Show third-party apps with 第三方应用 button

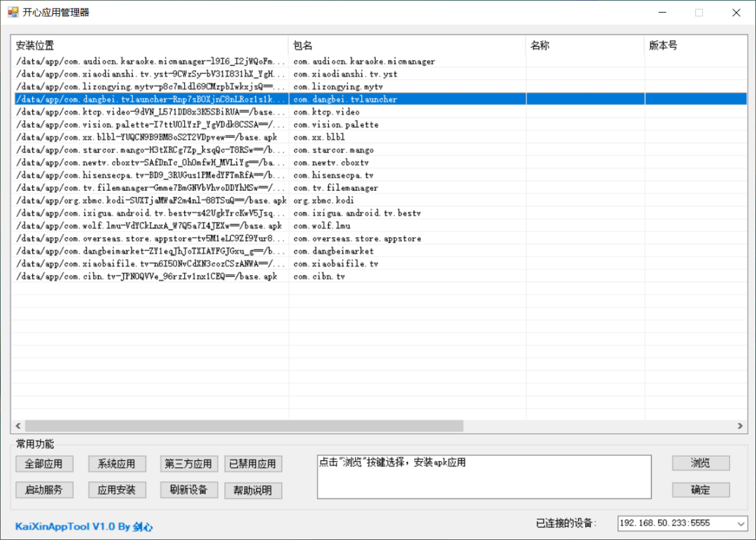188,464
